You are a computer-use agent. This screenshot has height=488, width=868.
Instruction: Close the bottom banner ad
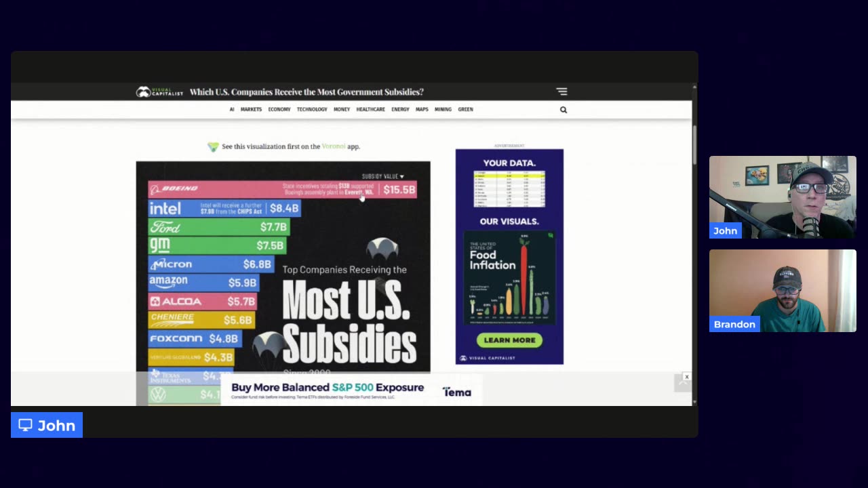(686, 377)
